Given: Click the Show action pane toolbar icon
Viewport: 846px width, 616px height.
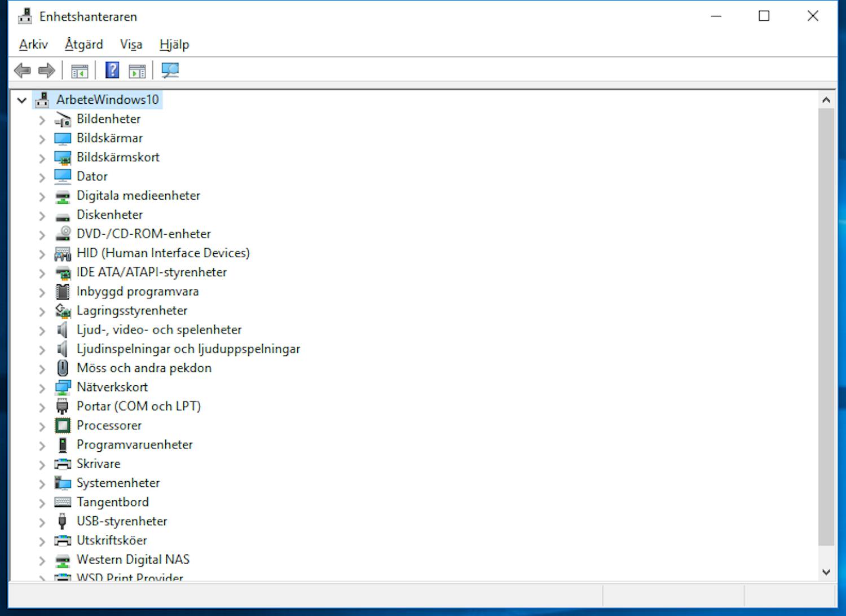Looking at the screenshot, I should click(x=136, y=70).
